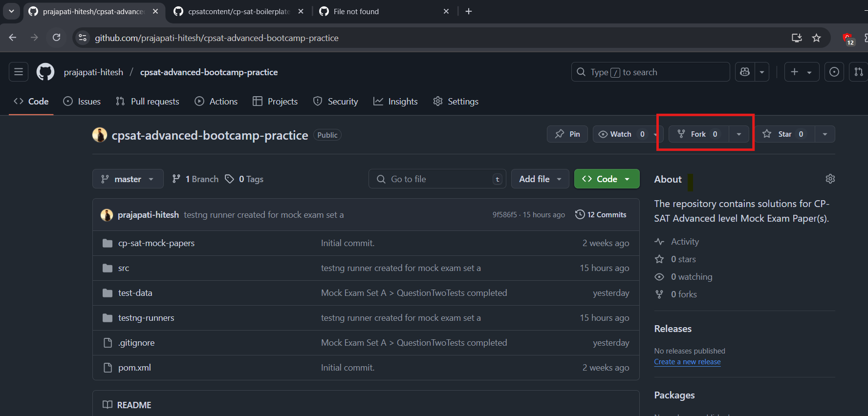Open prajapati-hitesh commit author link

148,215
